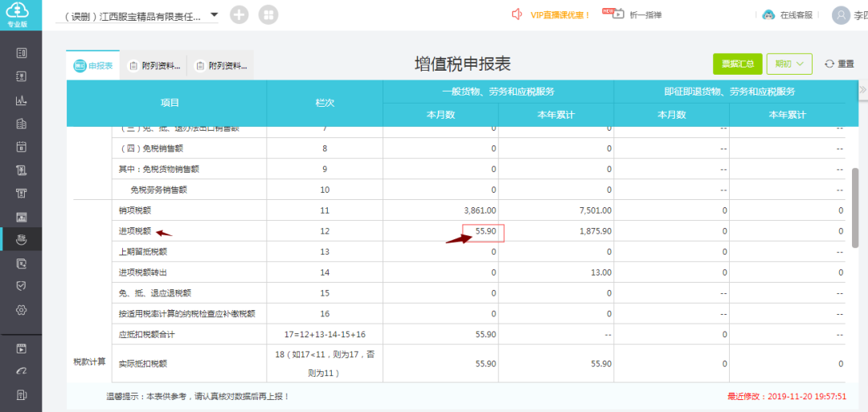The height and width of the screenshot is (412, 868).
Task: Click the online customer service avatar icon
Action: click(768, 15)
